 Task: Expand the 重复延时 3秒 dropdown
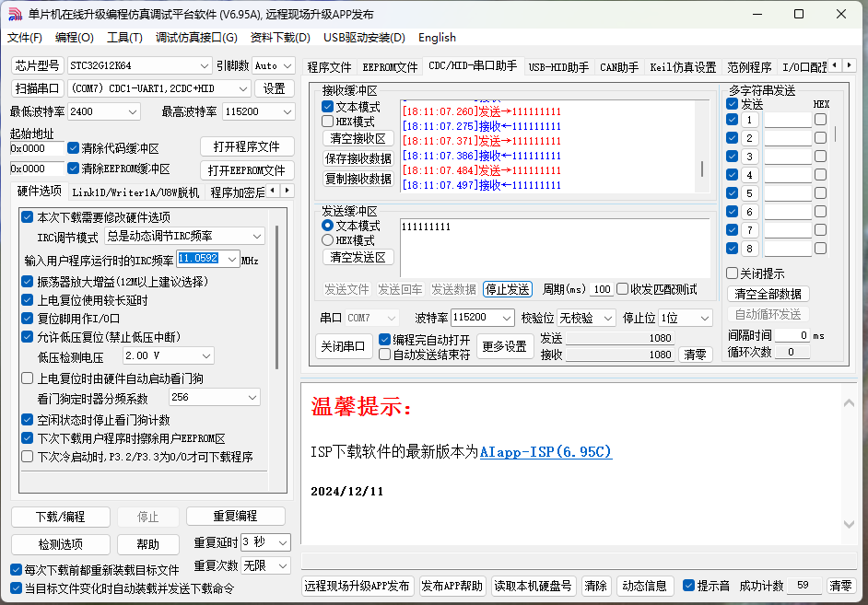point(282,542)
